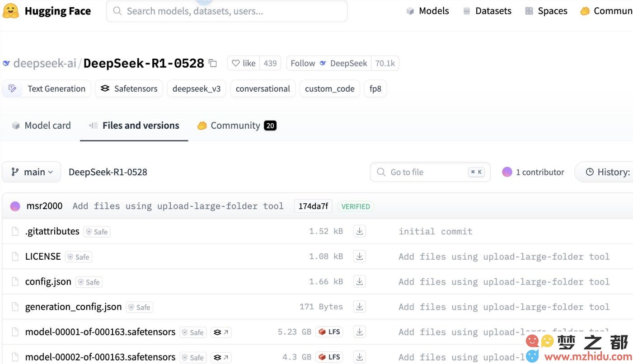Open the deepseek-ai organization link

(x=45, y=63)
